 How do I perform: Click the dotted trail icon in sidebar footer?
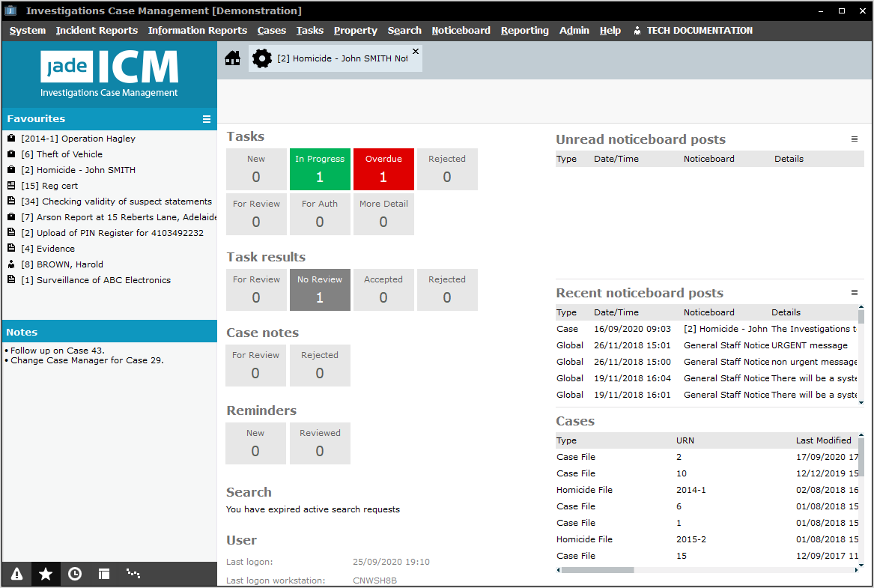[x=133, y=574]
